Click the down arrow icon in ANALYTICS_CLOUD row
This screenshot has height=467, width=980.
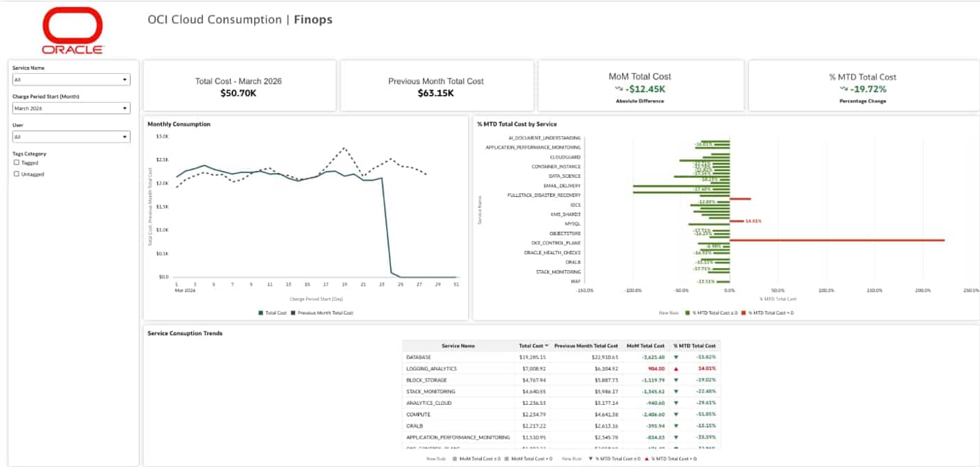click(x=676, y=403)
